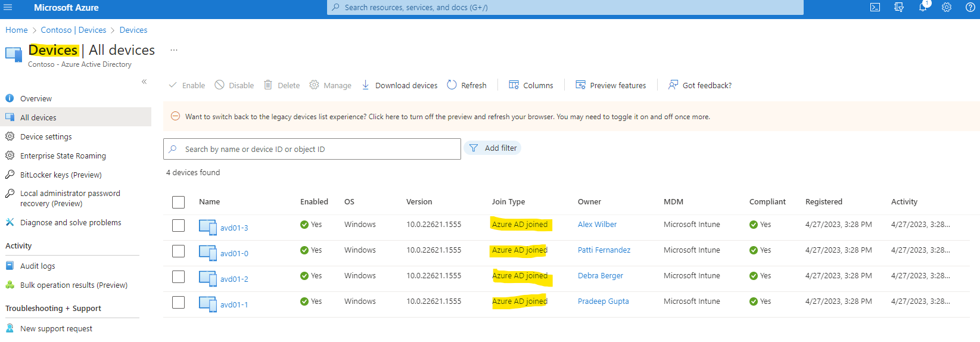
Task: Click the Microsoft Azure portal title
Action: [x=66, y=8]
